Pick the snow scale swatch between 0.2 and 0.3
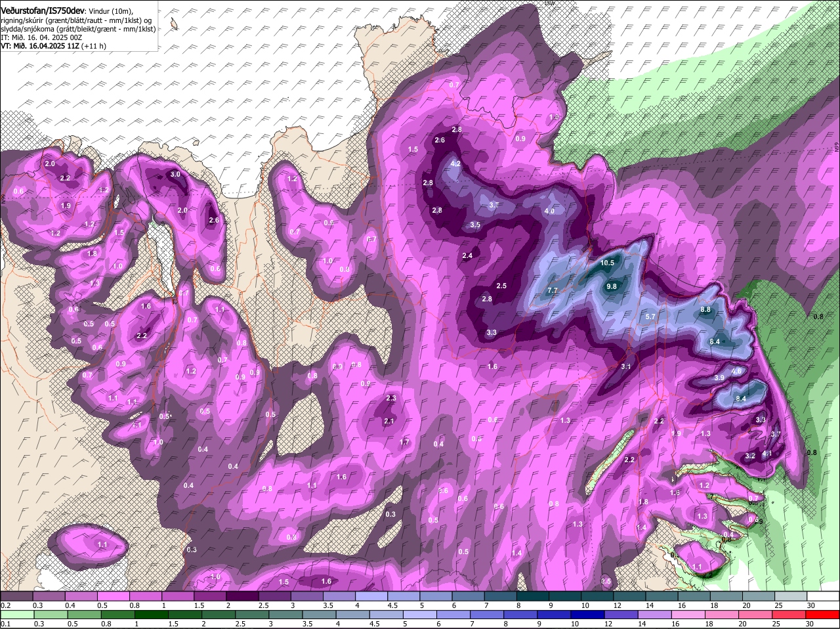The height and width of the screenshot is (629, 840). click(16, 596)
